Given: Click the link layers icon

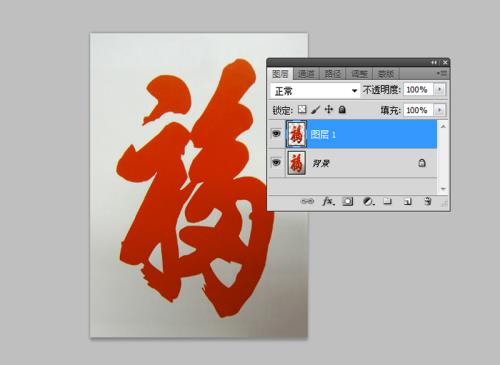Looking at the screenshot, I should tap(307, 201).
